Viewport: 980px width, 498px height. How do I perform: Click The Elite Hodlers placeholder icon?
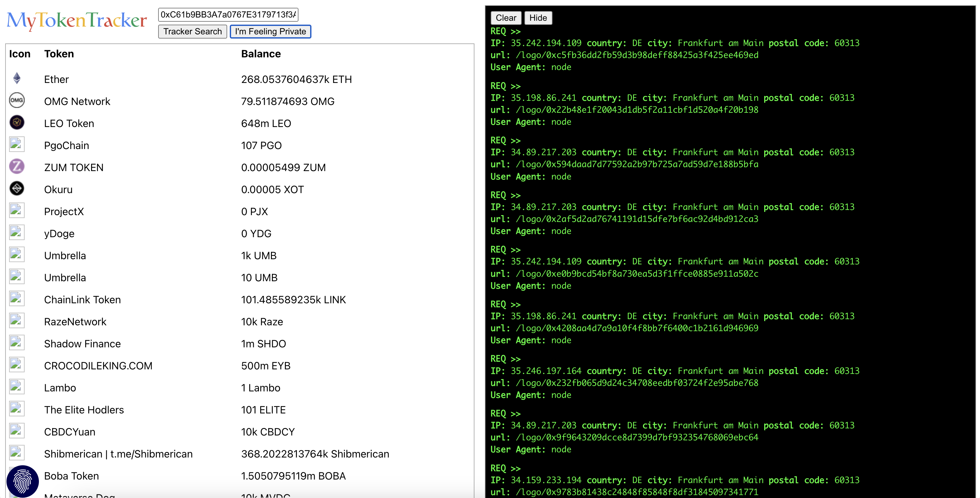pos(17,409)
